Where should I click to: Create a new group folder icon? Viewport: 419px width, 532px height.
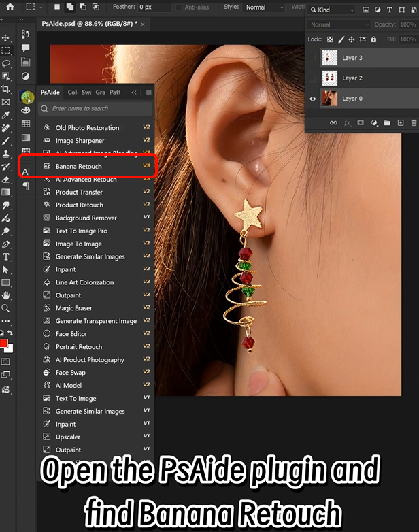[x=387, y=123]
